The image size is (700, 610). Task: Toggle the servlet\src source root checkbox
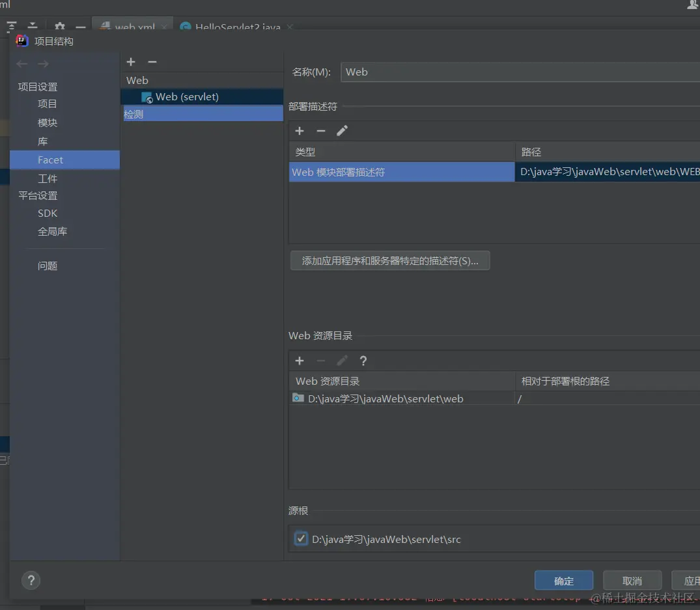pyautogui.click(x=301, y=538)
